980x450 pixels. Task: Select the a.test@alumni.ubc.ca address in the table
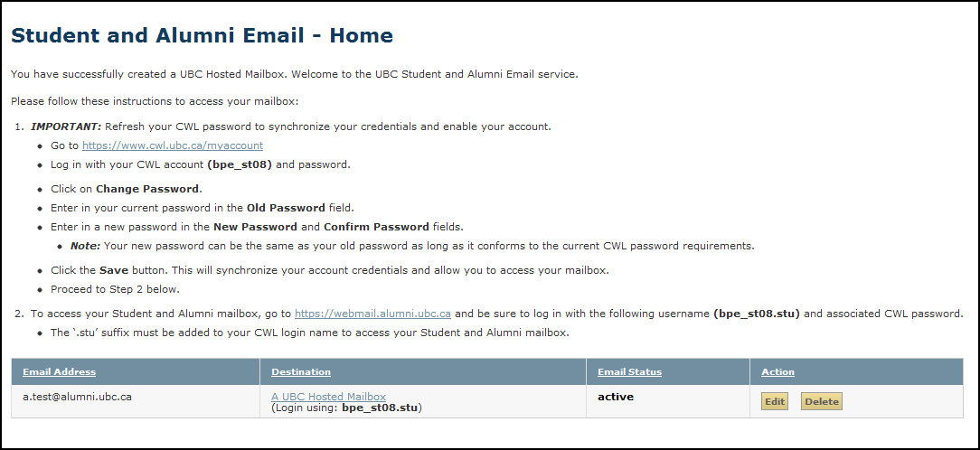[x=77, y=397]
